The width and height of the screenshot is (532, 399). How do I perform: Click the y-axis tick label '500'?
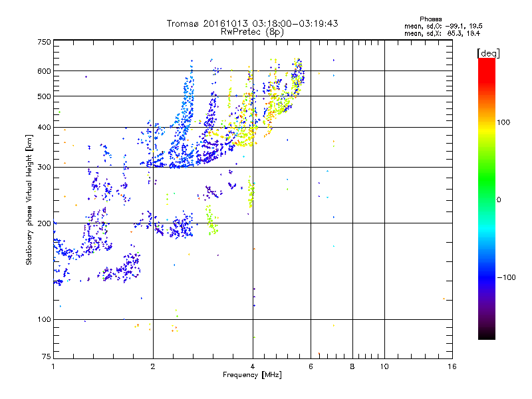(x=44, y=96)
